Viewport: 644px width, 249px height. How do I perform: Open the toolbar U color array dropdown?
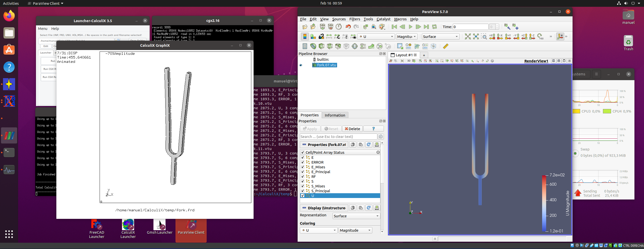[376, 37]
